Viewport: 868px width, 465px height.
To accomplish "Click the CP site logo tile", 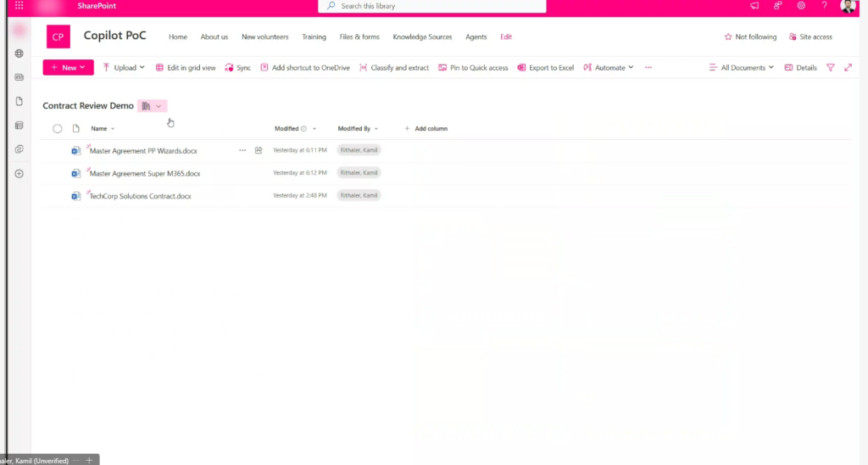I will (58, 36).
